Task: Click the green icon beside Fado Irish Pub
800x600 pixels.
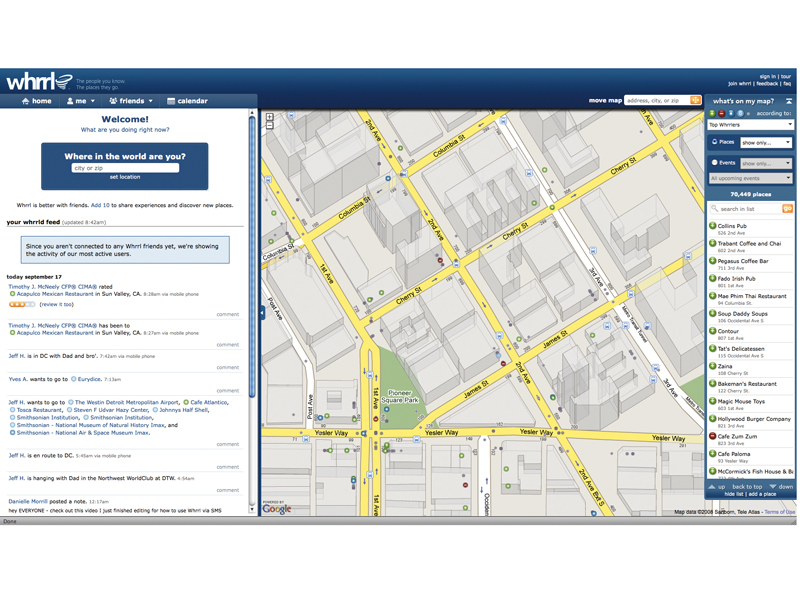Action: 712,278
